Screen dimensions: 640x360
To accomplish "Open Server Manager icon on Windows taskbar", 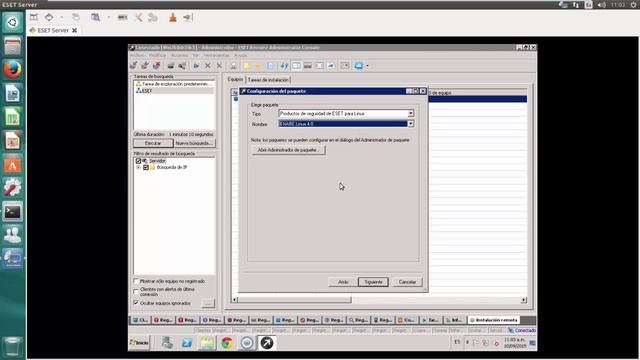I will point(167,343).
